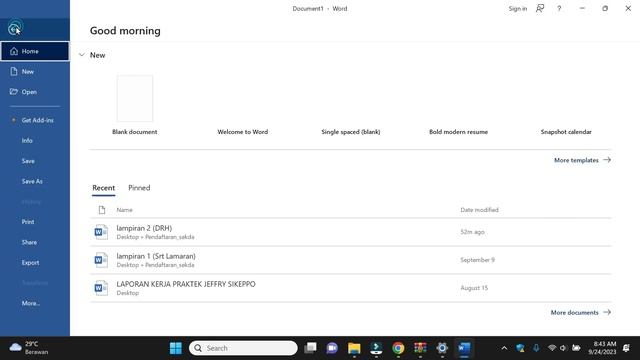
Task: Select New in the left sidebar
Action: point(35,71)
